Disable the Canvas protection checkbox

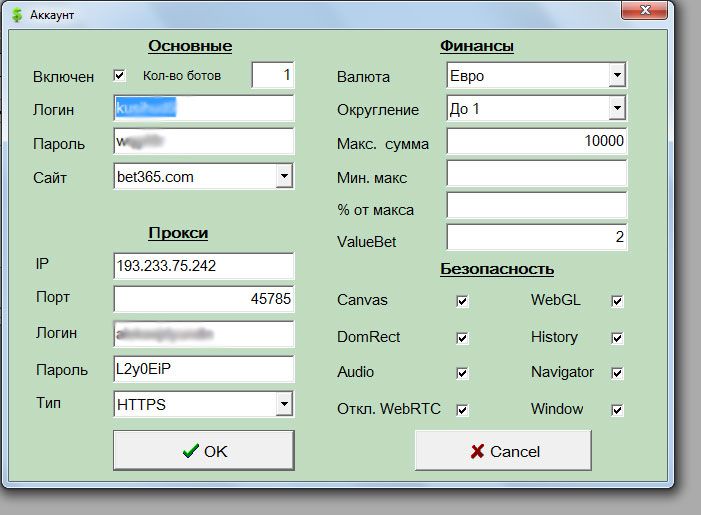pyautogui.click(x=462, y=301)
